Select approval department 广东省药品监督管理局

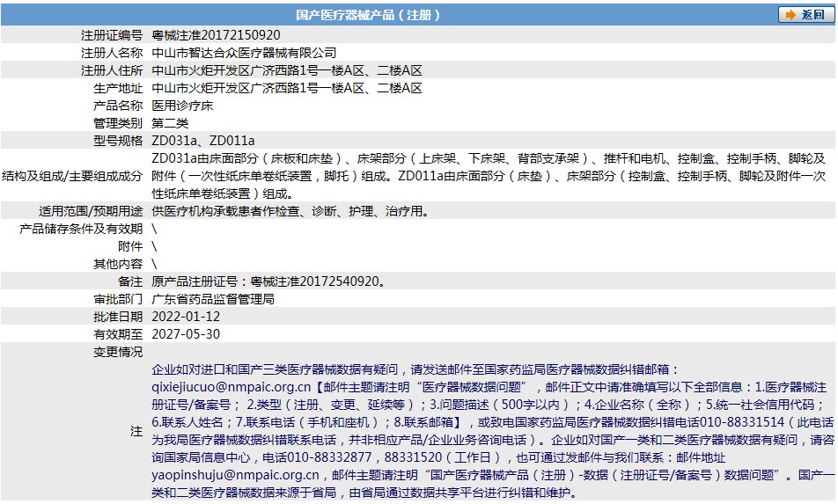tap(213, 300)
